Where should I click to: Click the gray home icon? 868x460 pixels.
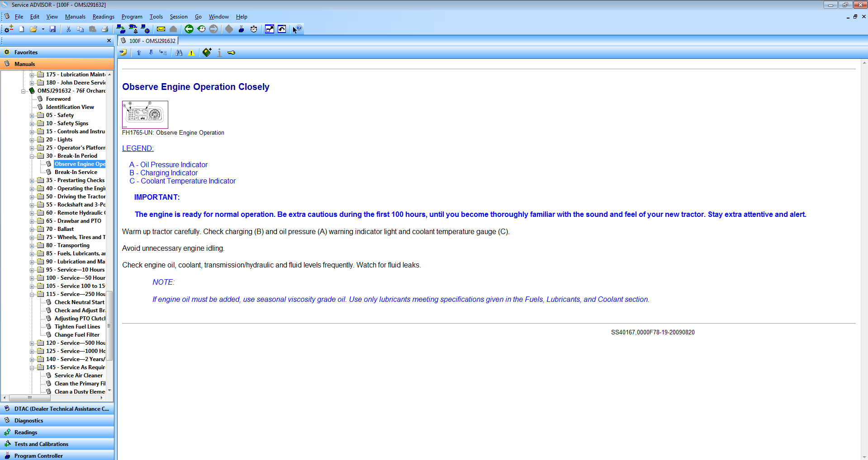[173, 29]
